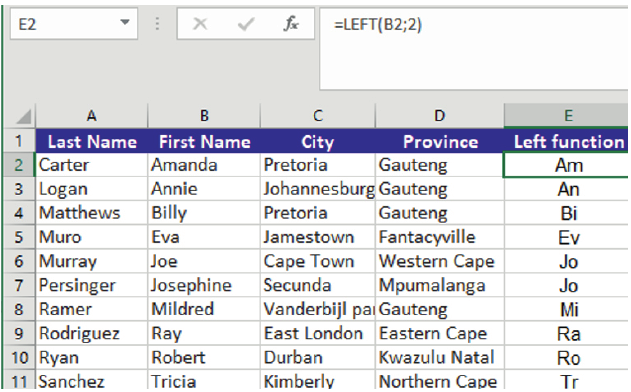Select column E header

pyautogui.click(x=566, y=116)
